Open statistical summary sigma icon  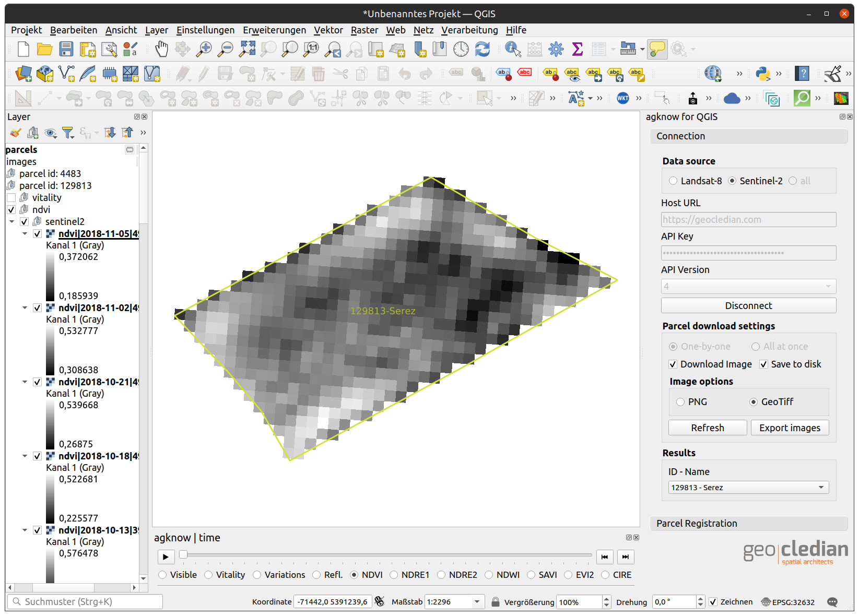coord(578,50)
